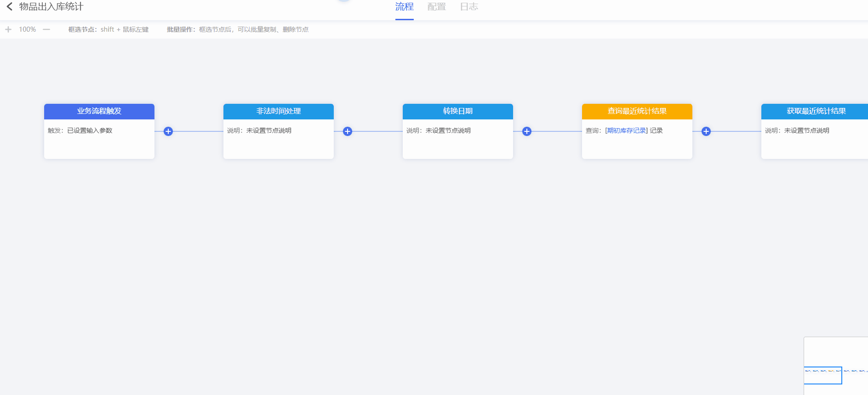The image size is (868, 395).
Task: Select the 非法时间处理 node header
Action: pos(279,111)
